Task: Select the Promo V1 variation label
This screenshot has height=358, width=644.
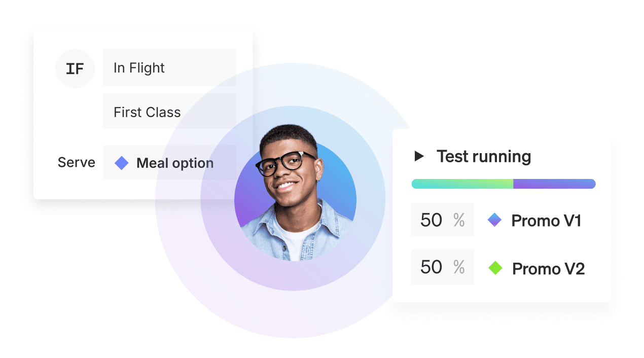Action: pyautogui.click(x=546, y=221)
